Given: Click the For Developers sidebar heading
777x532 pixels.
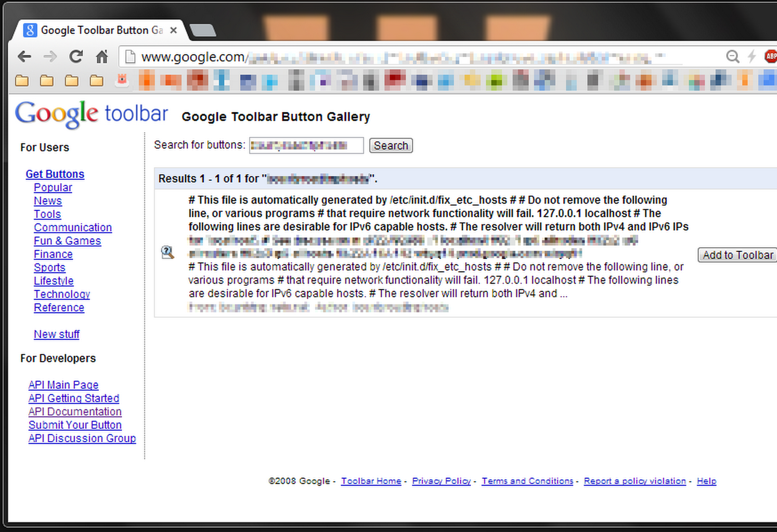Looking at the screenshot, I should pyautogui.click(x=58, y=359).
